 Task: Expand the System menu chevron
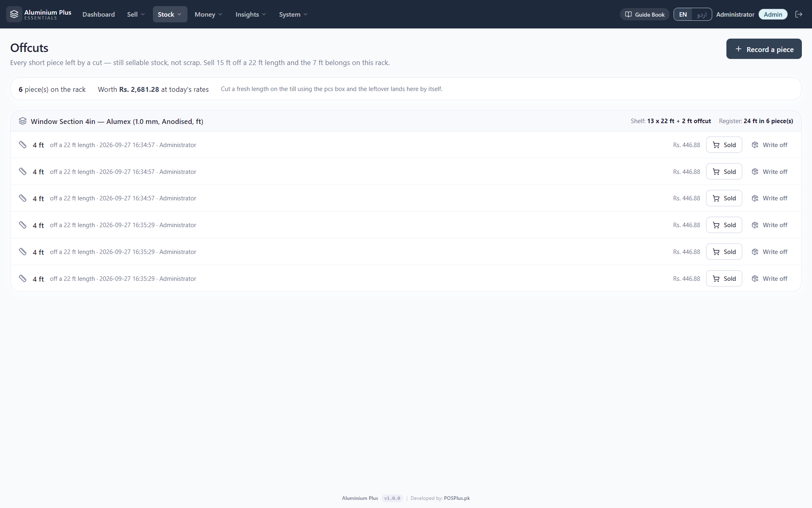point(306,14)
